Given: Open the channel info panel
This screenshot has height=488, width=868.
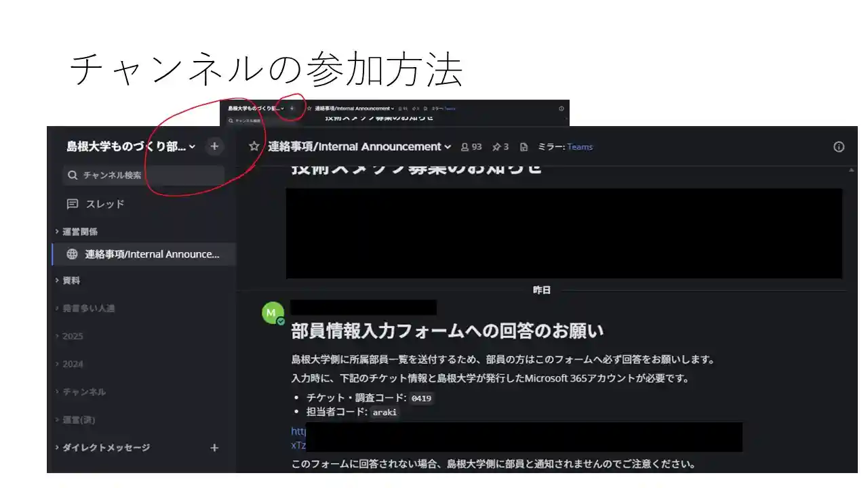Looking at the screenshot, I should [x=839, y=146].
